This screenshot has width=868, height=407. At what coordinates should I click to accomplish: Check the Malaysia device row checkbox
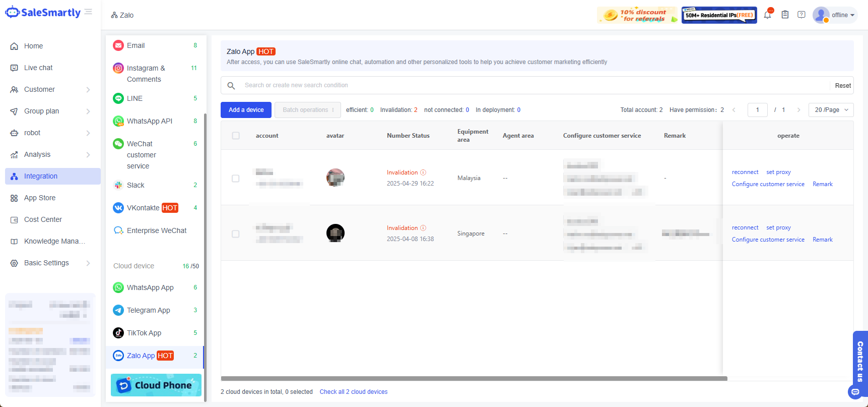click(236, 179)
